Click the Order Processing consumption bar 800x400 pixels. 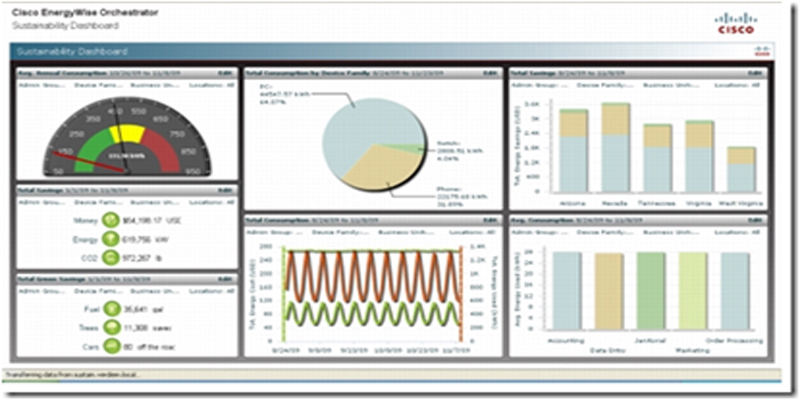[735, 291]
